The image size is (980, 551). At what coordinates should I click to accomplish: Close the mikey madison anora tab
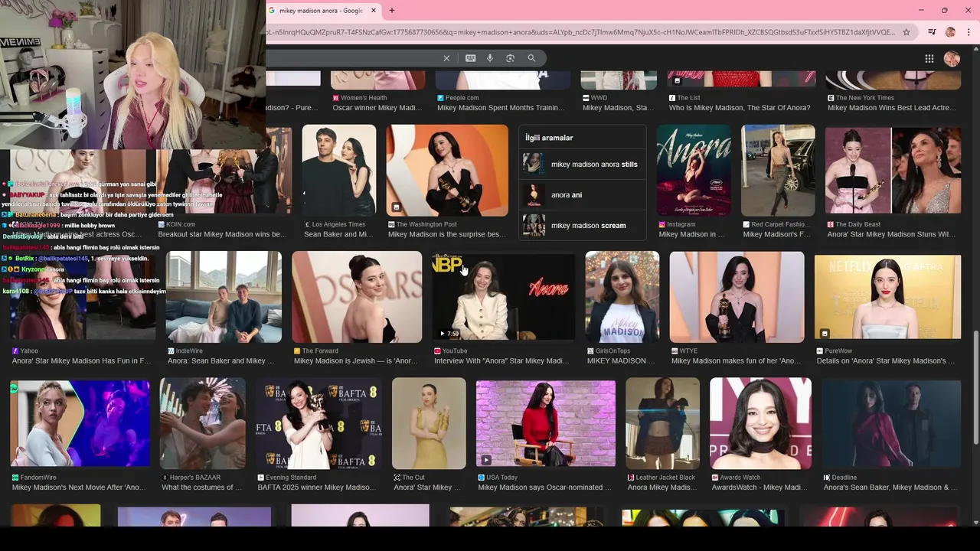tap(374, 11)
